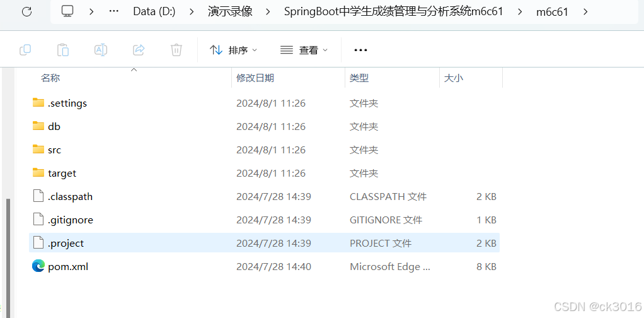Click the refresh icon in address bar
The width and height of the screenshot is (644, 318).
26,11
